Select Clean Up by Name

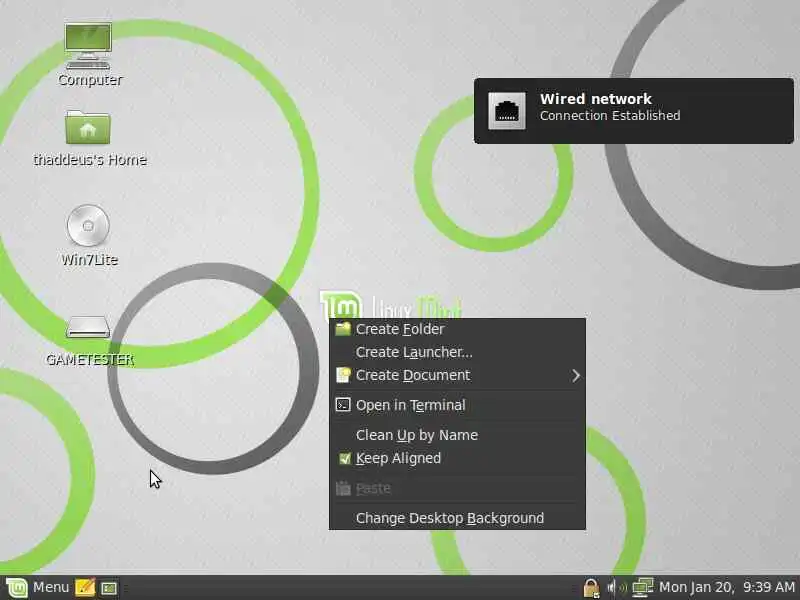point(457,435)
